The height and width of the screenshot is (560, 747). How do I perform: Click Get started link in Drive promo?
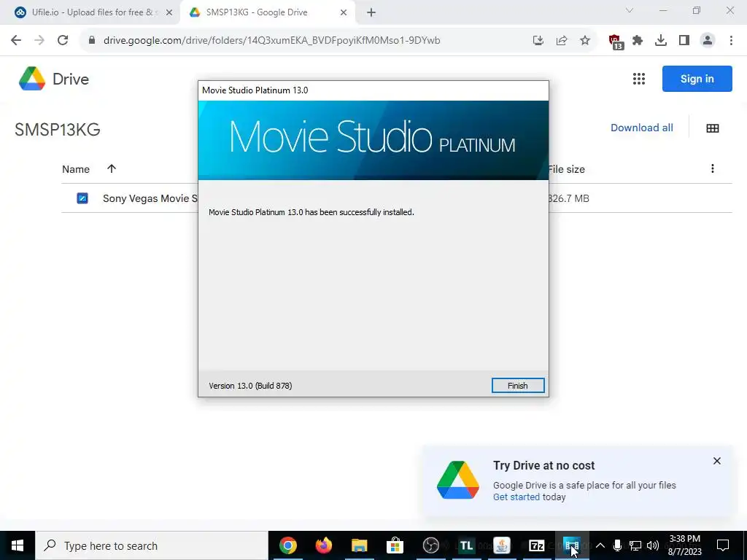coord(516,497)
